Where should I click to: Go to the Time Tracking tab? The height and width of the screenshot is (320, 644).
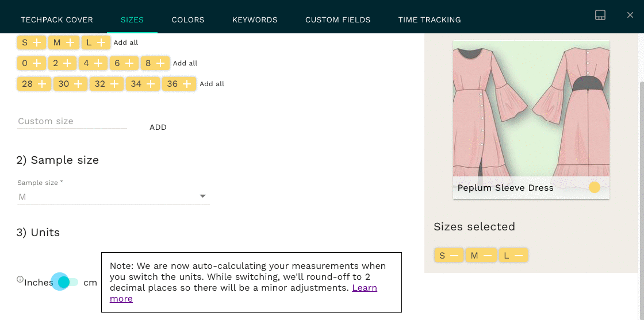click(x=430, y=20)
